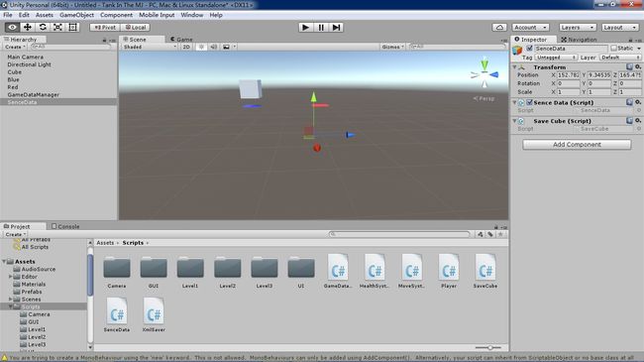Open Sence Data component settings gear
The image size is (644, 362).
point(637,102)
